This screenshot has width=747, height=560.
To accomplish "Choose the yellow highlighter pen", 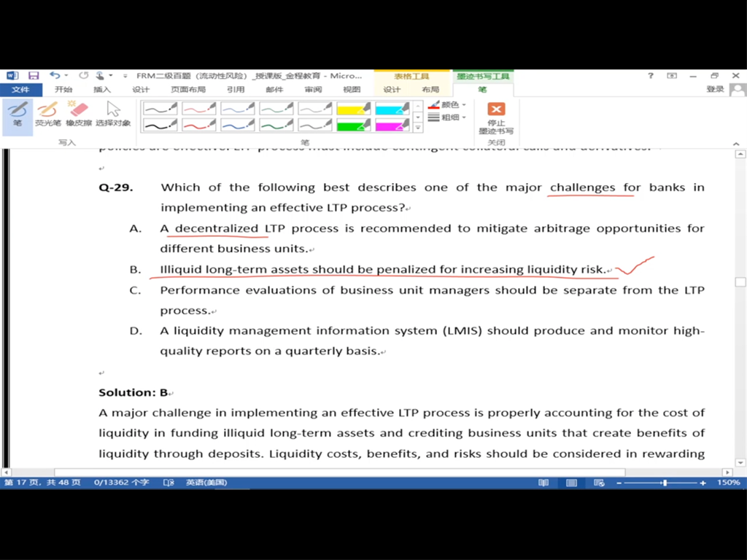I will point(354,109).
